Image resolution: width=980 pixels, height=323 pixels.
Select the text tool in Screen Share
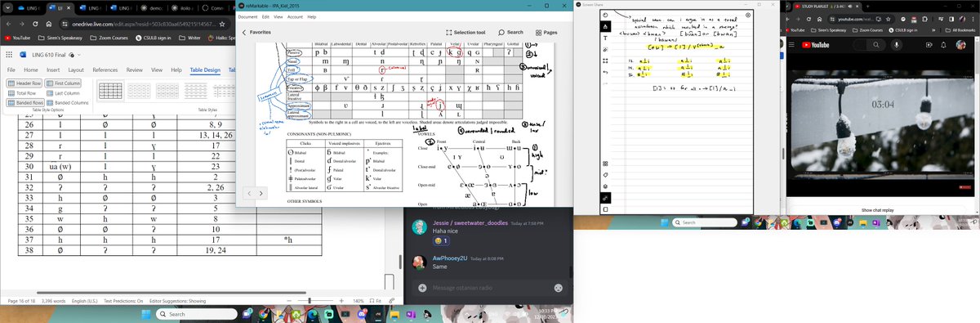605,38
